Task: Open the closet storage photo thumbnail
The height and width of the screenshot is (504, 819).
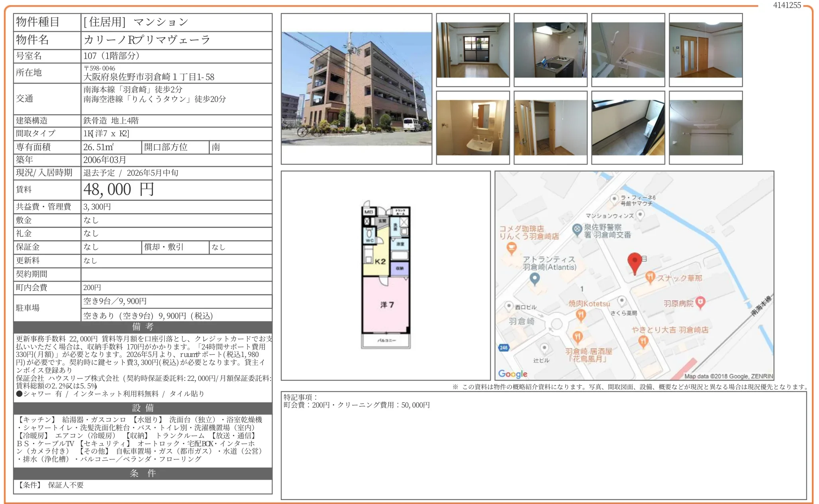Action: [550, 127]
